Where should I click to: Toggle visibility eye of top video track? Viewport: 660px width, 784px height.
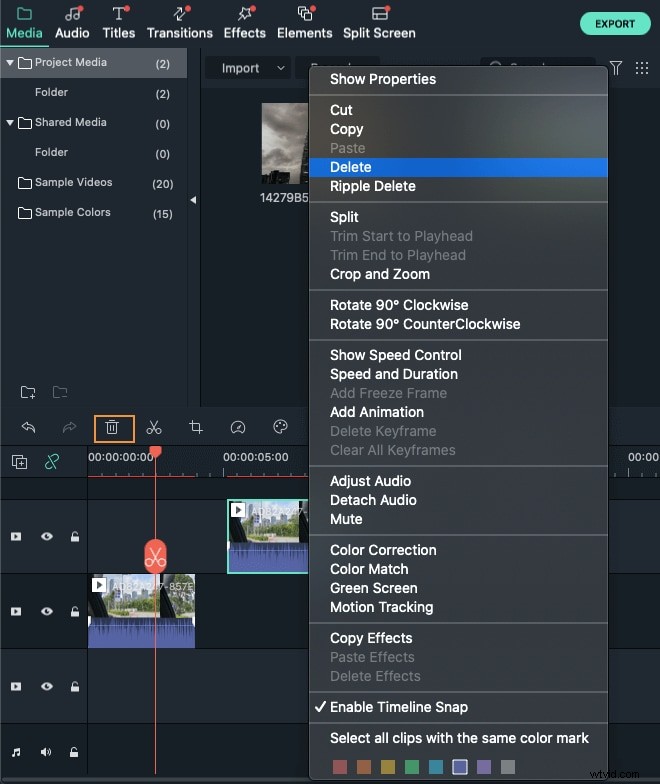click(x=47, y=536)
